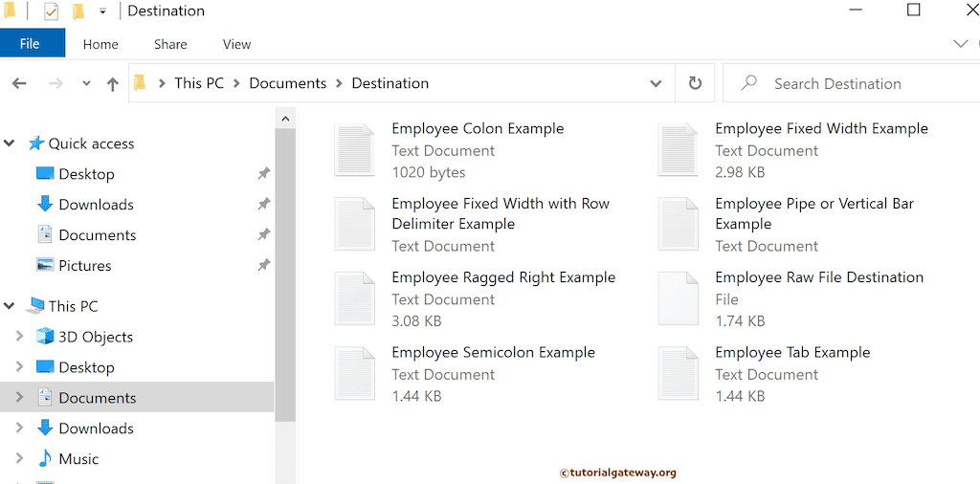Expand the 3D Objects tree node

point(19,337)
